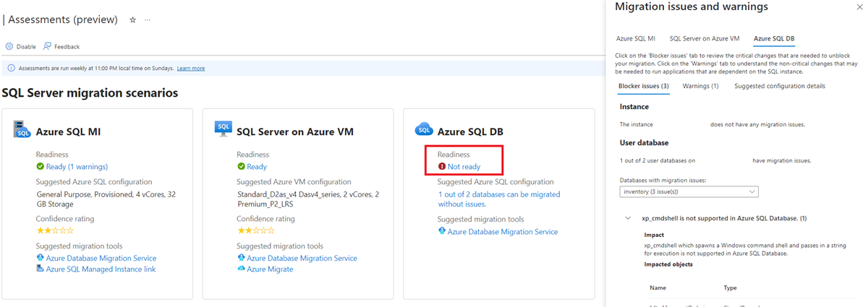Click the favorite star next to Assessments title
Viewport: 868px width, 307px height.
point(132,20)
